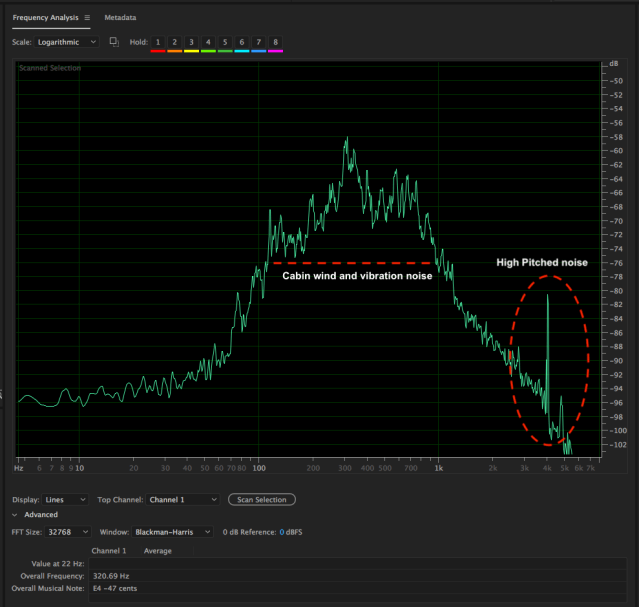Click the copy graph data icon
Image resolution: width=639 pixels, height=607 pixels.
click(x=114, y=42)
